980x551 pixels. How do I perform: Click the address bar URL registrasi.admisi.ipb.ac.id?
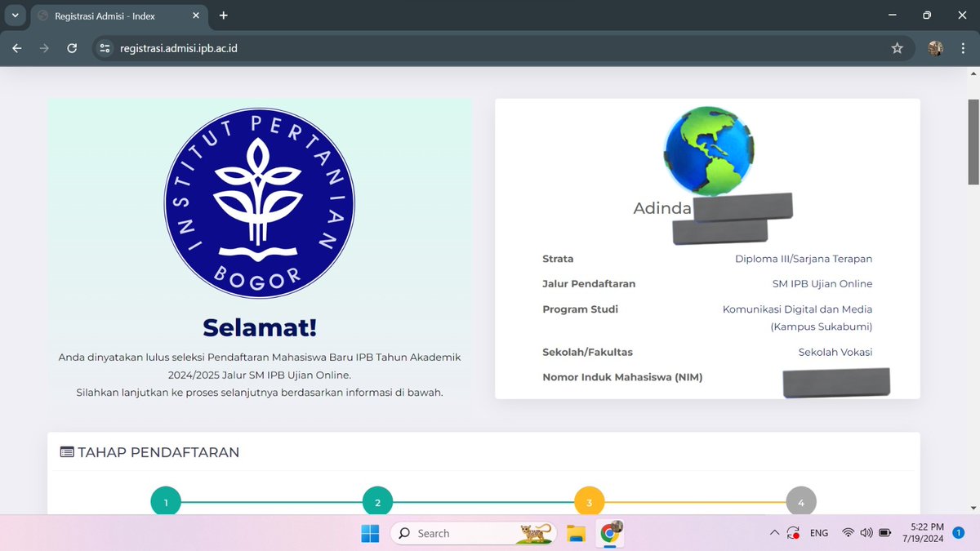(179, 48)
